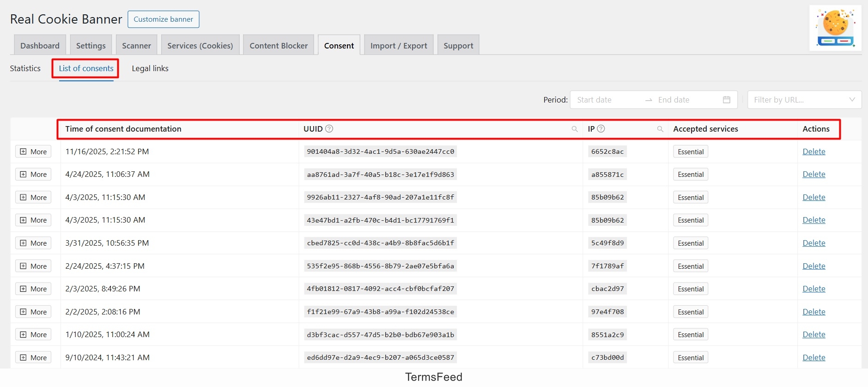The width and height of the screenshot is (868, 387).
Task: Delete the 11/16/2025 consent entry
Action: tap(814, 151)
